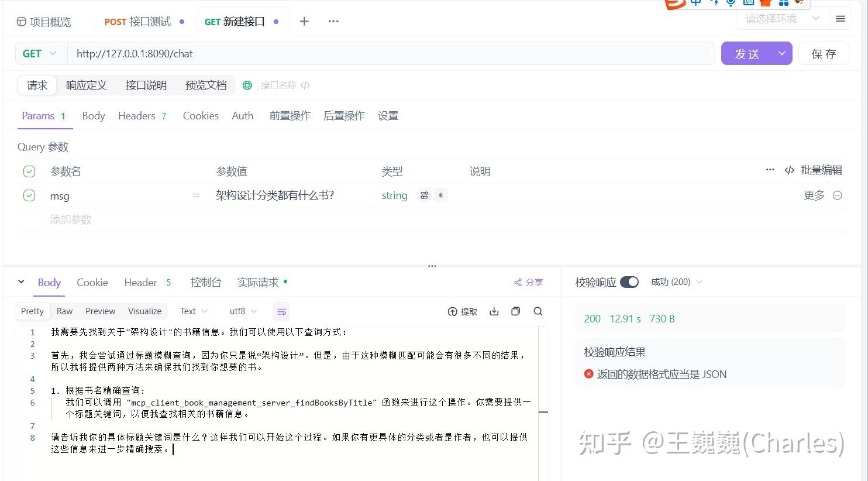Open response search with the magnifier icon
This screenshot has width=868, height=481.
coord(538,311)
